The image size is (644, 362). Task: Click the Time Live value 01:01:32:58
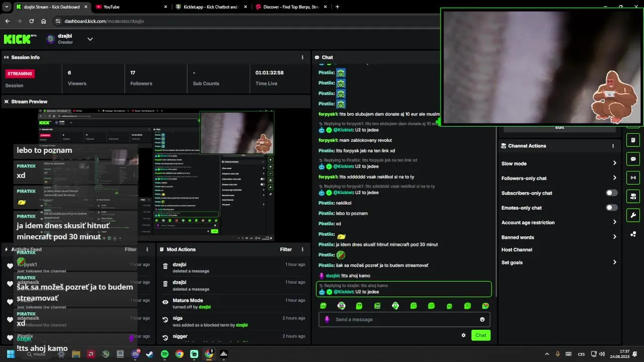click(269, 73)
